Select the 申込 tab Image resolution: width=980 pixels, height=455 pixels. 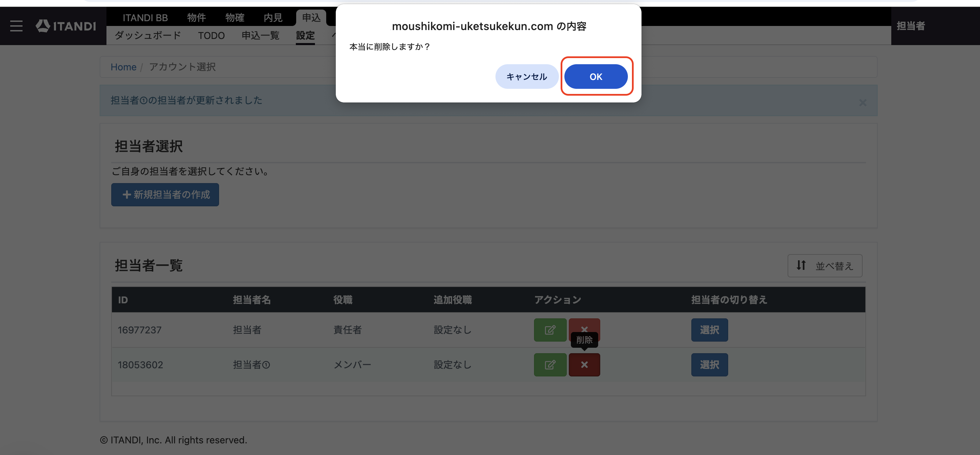[x=311, y=17]
